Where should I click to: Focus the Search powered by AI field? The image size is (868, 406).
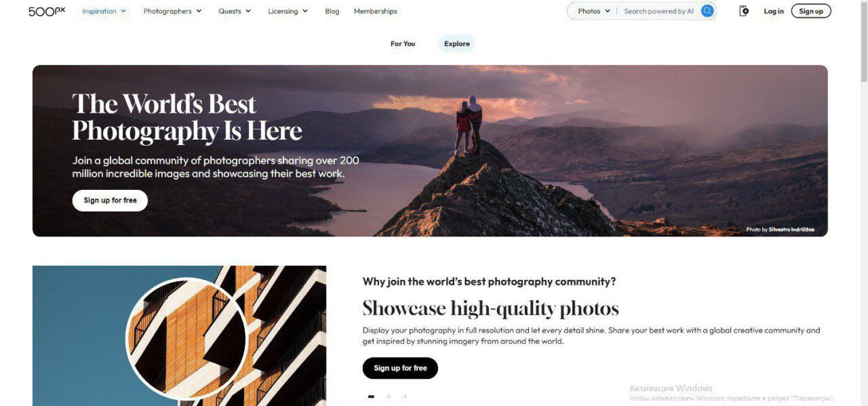click(x=659, y=11)
